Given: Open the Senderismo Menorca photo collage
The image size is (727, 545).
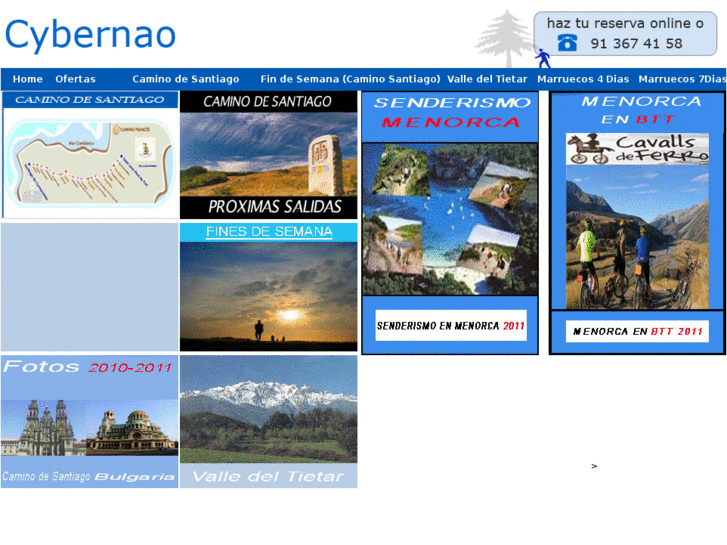Looking at the screenshot, I should coord(450,219).
